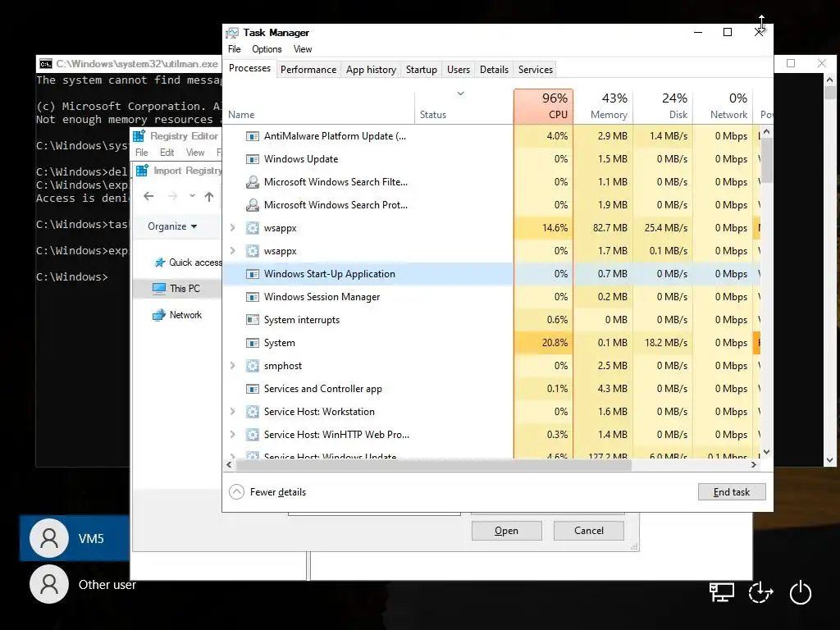Click the Import Registry dialog title icon
840x630 pixels.
pyautogui.click(x=142, y=171)
